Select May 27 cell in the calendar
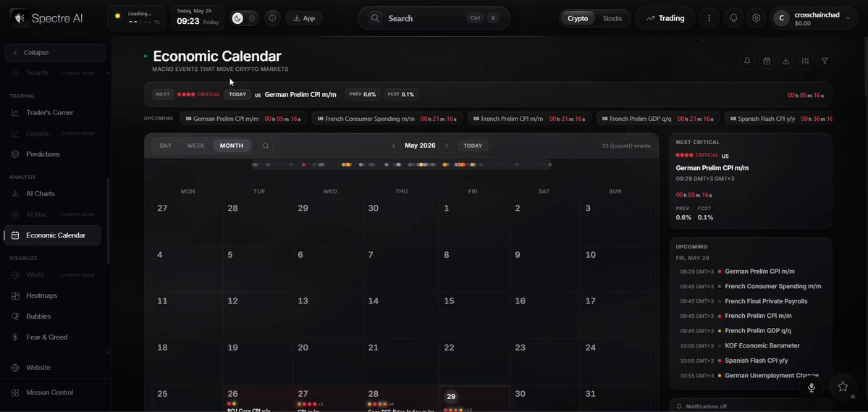 (x=329, y=399)
